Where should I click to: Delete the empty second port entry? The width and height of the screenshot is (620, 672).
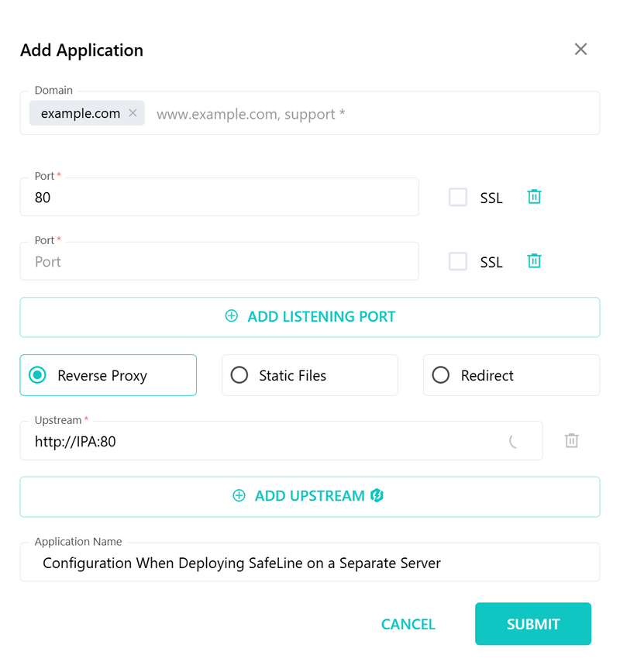coord(534,260)
